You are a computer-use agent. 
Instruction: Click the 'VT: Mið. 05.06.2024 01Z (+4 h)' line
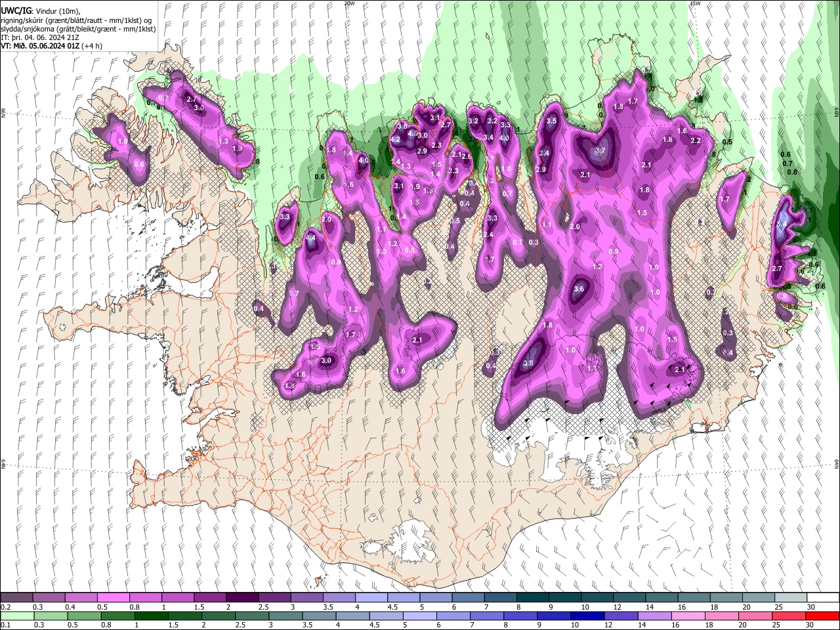click(x=53, y=47)
